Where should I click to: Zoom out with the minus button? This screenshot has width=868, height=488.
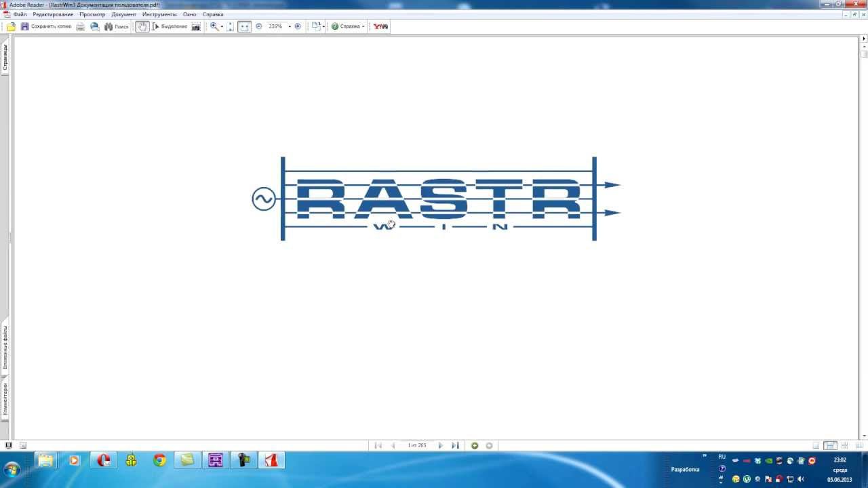pos(259,26)
